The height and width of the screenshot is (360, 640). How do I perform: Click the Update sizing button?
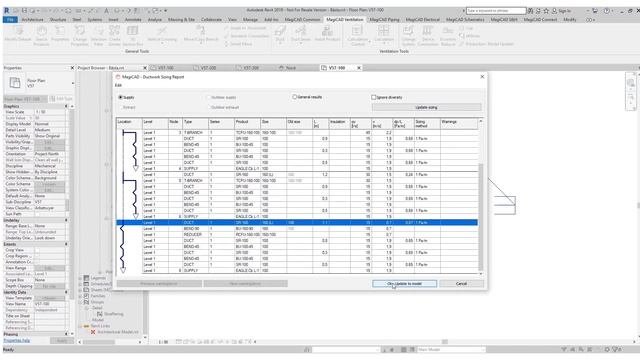tap(426, 107)
